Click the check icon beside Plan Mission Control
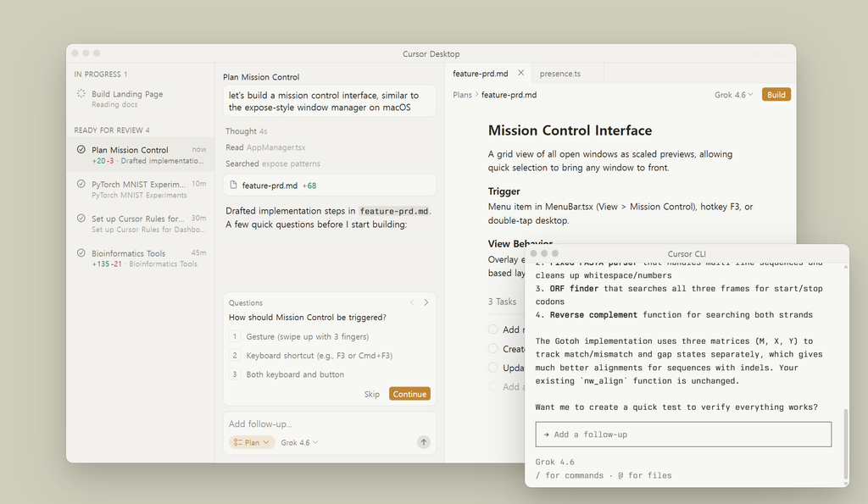This screenshot has height=504, width=868. [81, 149]
